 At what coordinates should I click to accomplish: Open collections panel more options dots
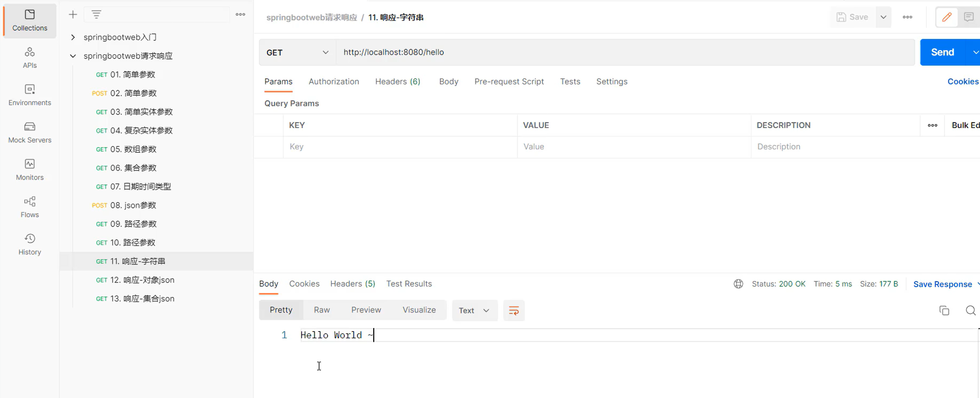pyautogui.click(x=240, y=15)
